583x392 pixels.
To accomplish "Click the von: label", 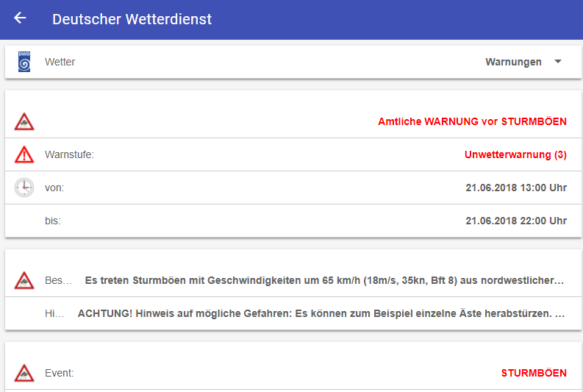I will [54, 188].
